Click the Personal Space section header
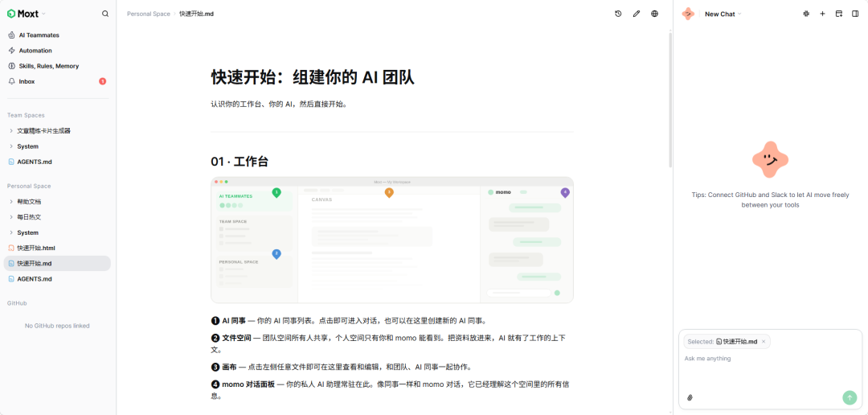Viewport: 868px width, 415px height. click(x=29, y=186)
